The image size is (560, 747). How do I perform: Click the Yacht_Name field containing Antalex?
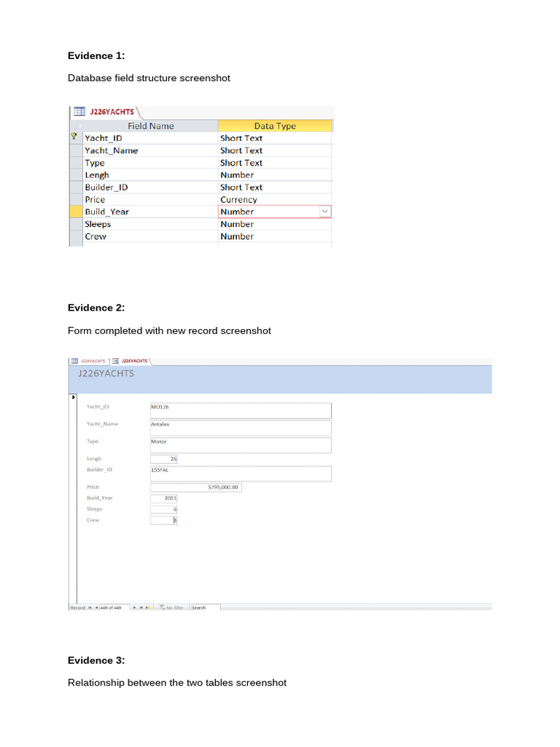pyautogui.click(x=241, y=427)
